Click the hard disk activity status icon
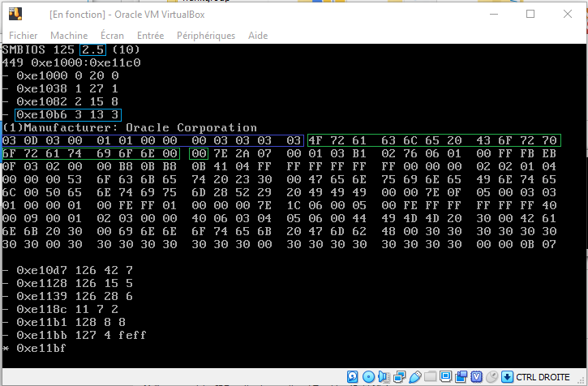 click(353, 376)
